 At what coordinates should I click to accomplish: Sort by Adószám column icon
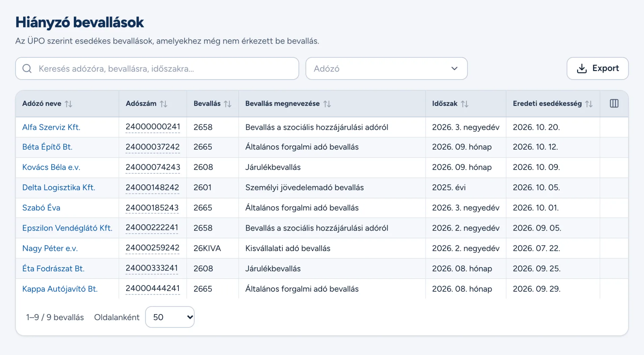164,104
